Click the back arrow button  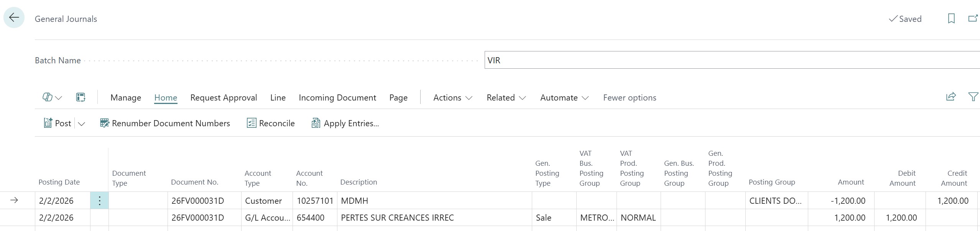pyautogui.click(x=14, y=18)
